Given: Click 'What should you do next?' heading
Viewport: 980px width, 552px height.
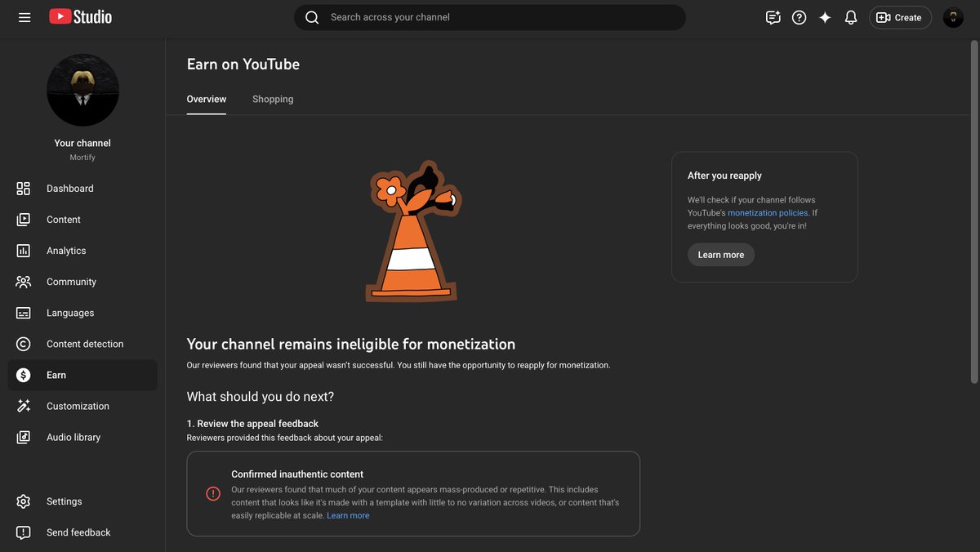Looking at the screenshot, I should 261,397.
